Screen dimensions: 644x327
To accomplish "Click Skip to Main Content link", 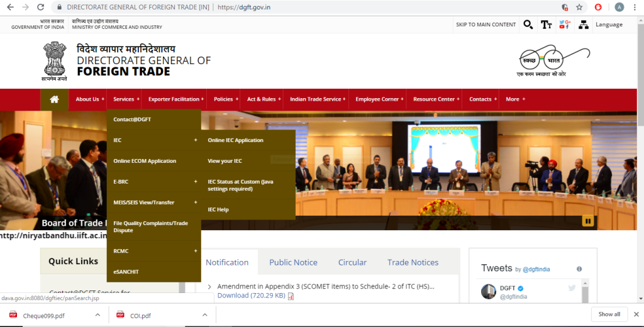I will pyautogui.click(x=486, y=25).
